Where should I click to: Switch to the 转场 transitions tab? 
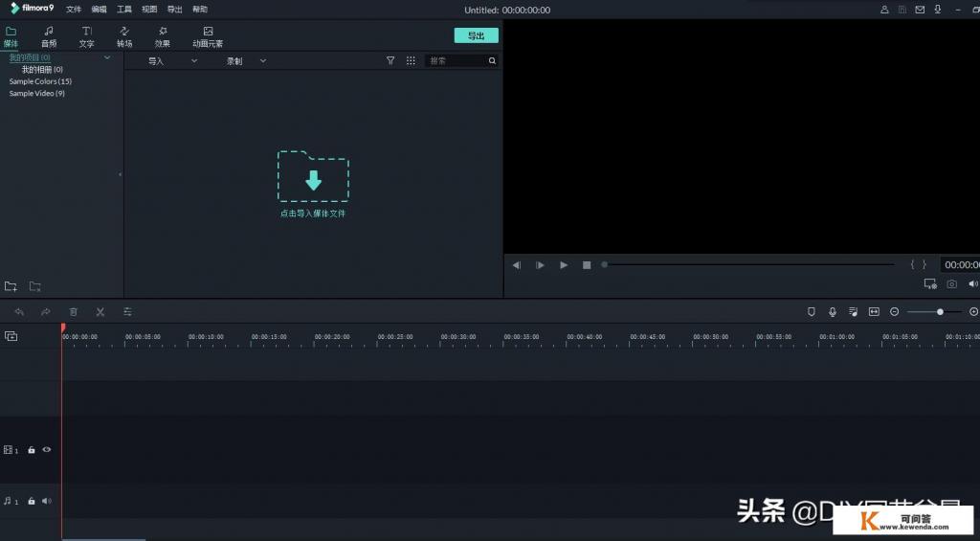tap(124, 36)
